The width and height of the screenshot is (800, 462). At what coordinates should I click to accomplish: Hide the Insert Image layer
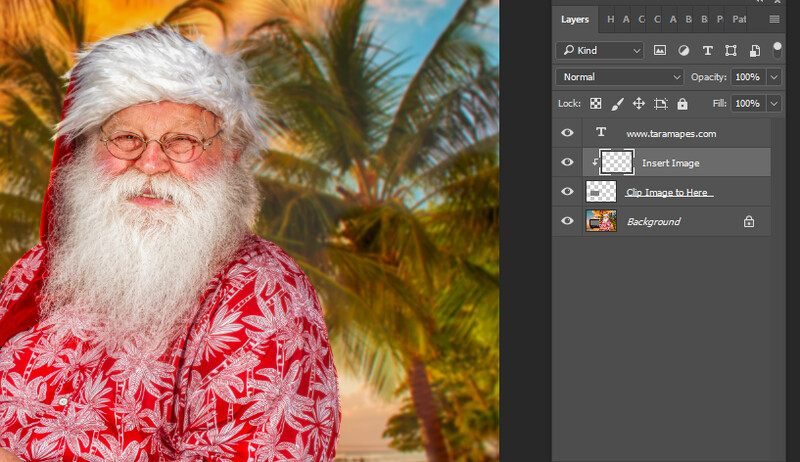[567, 162]
